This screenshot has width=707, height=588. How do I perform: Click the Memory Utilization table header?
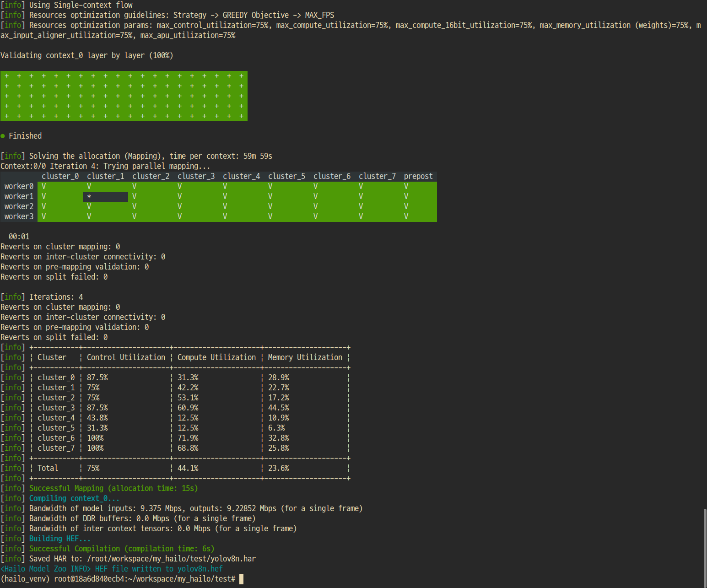coord(305,357)
